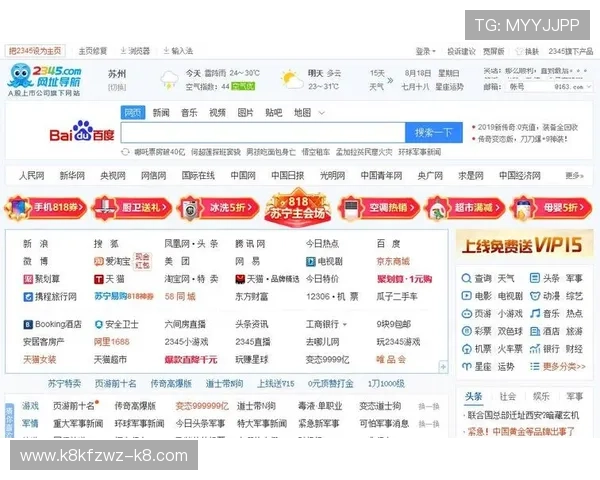Click the 搜索一下 search button
The image size is (600, 480).
[x=434, y=133]
